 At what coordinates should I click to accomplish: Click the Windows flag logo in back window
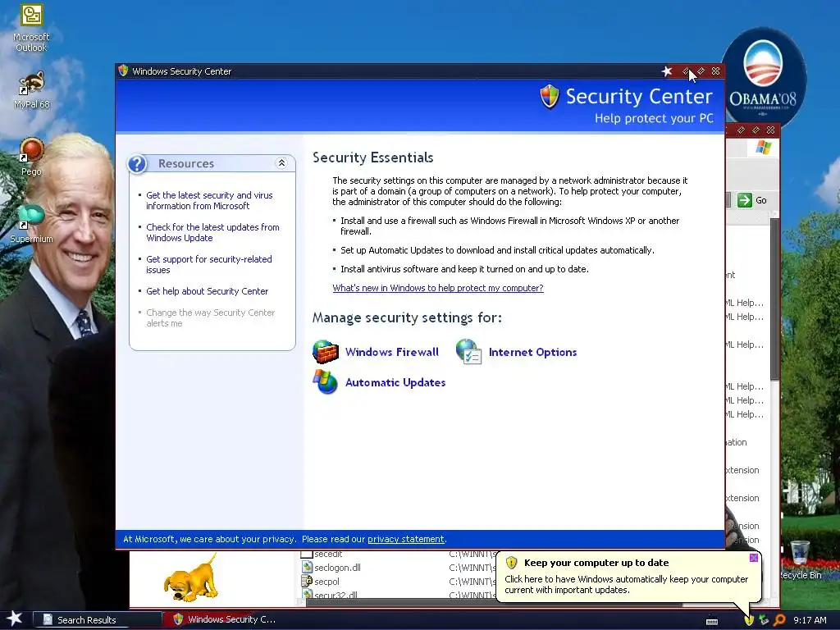click(764, 148)
